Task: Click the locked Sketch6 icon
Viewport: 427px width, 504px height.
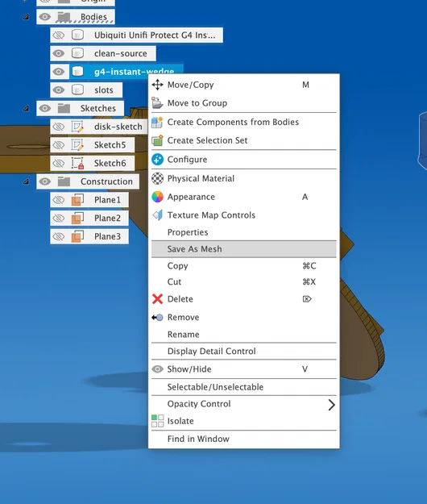Action: [x=77, y=163]
